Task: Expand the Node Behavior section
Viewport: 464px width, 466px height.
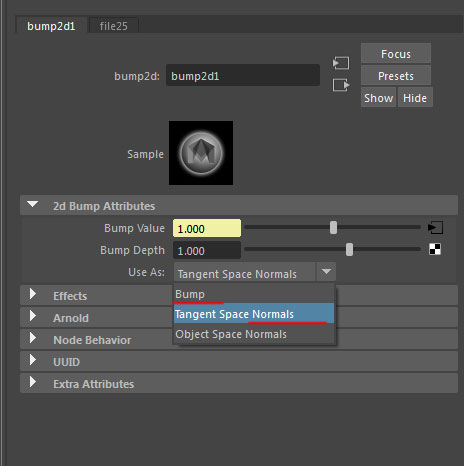Action: click(x=33, y=338)
